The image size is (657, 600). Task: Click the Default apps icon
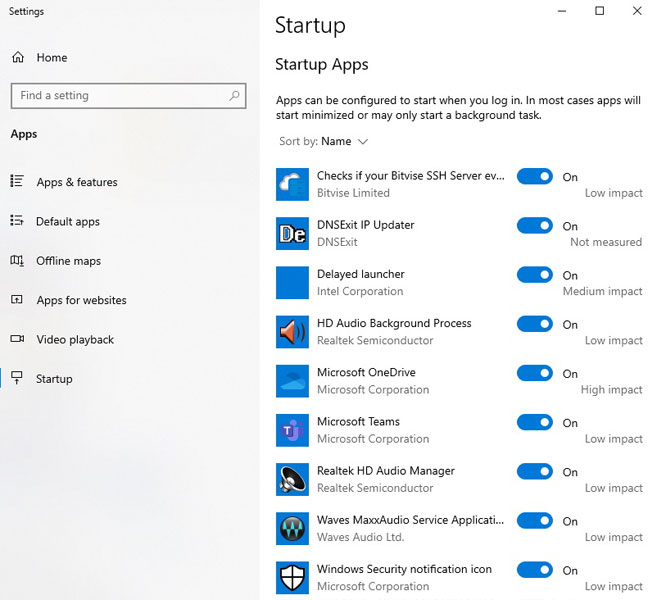[x=17, y=220]
